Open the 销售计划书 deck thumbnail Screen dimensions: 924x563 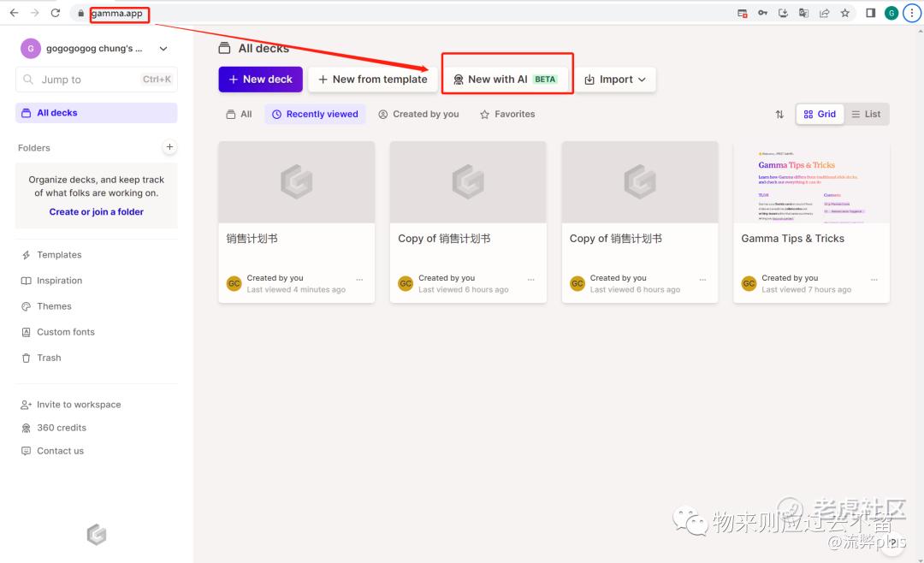point(296,181)
